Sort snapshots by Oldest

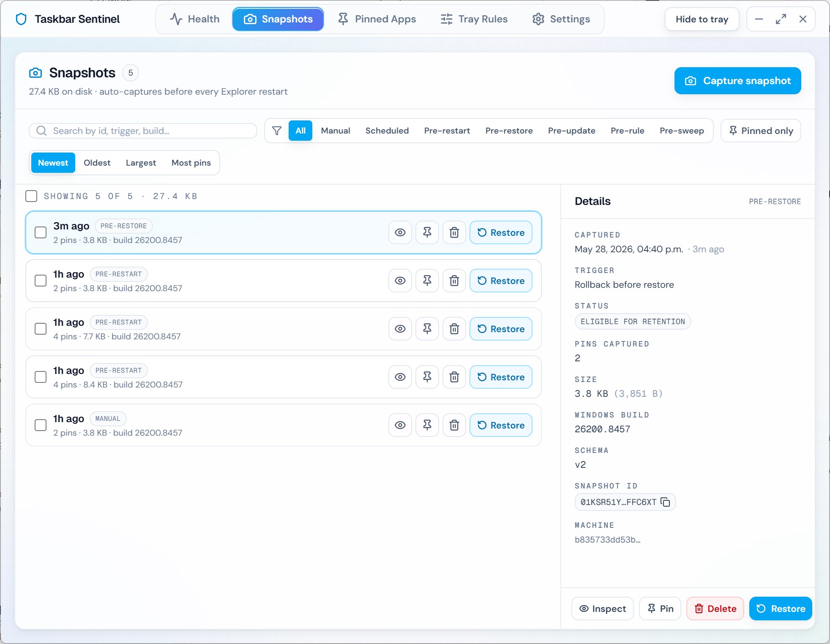pyautogui.click(x=97, y=163)
